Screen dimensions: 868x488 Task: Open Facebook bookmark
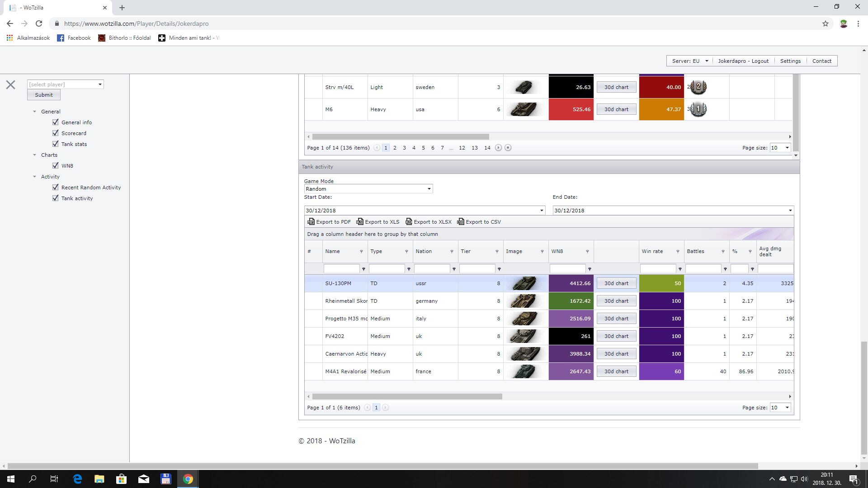tap(74, 38)
